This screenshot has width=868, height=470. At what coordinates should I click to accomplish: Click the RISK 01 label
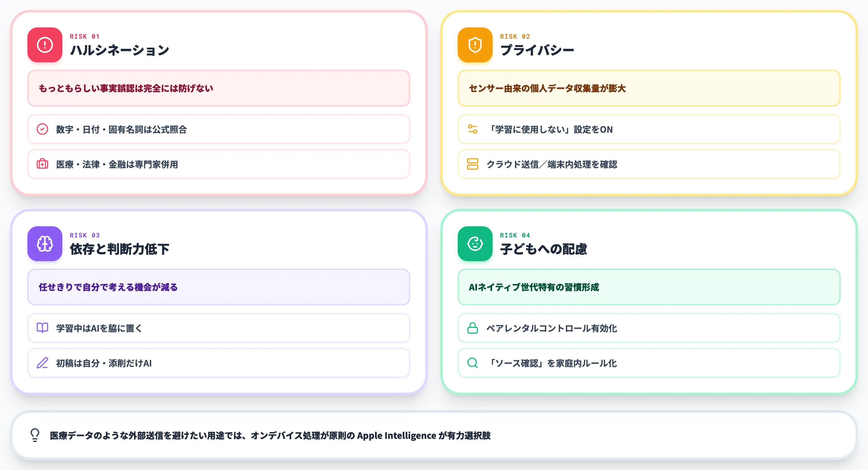pos(84,36)
